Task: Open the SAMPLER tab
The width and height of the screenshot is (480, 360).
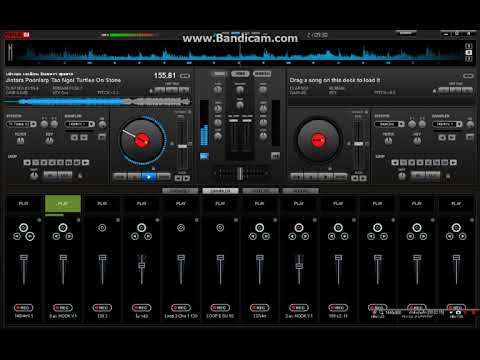Action: tap(220, 191)
